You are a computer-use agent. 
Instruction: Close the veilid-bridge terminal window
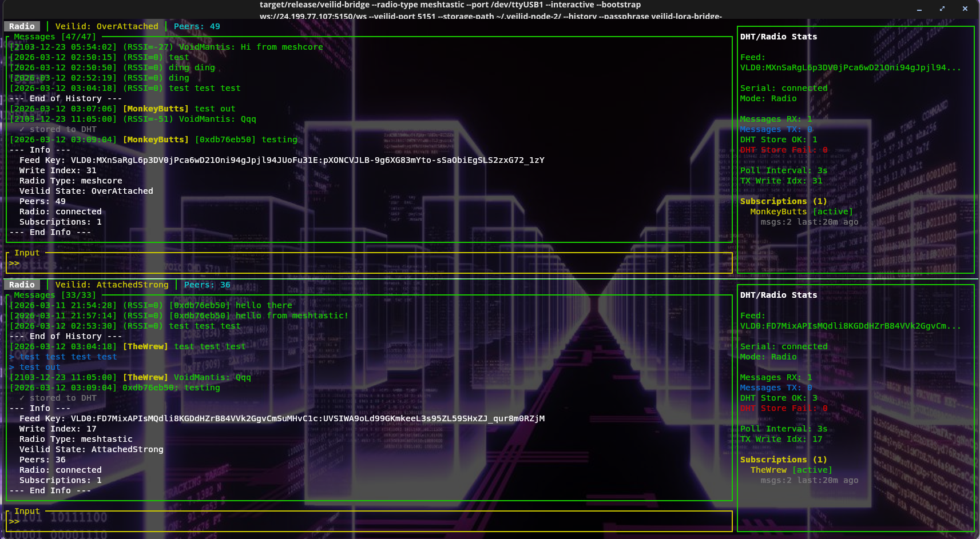click(965, 9)
